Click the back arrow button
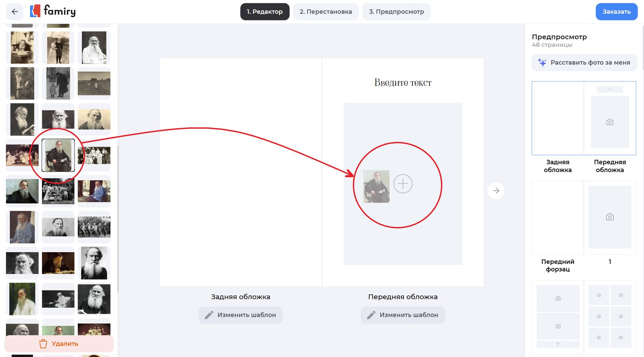 click(15, 12)
